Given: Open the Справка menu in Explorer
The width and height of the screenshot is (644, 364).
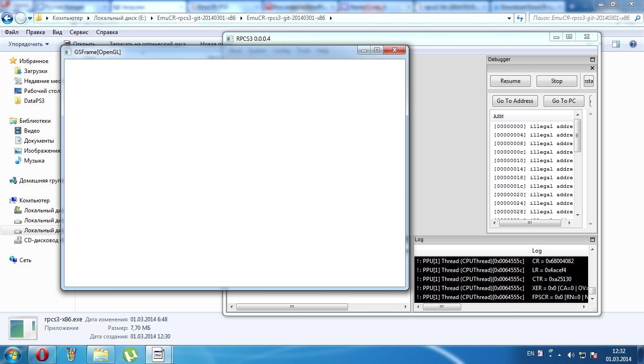Looking at the screenshot, I should pyautogui.click(x=107, y=32).
